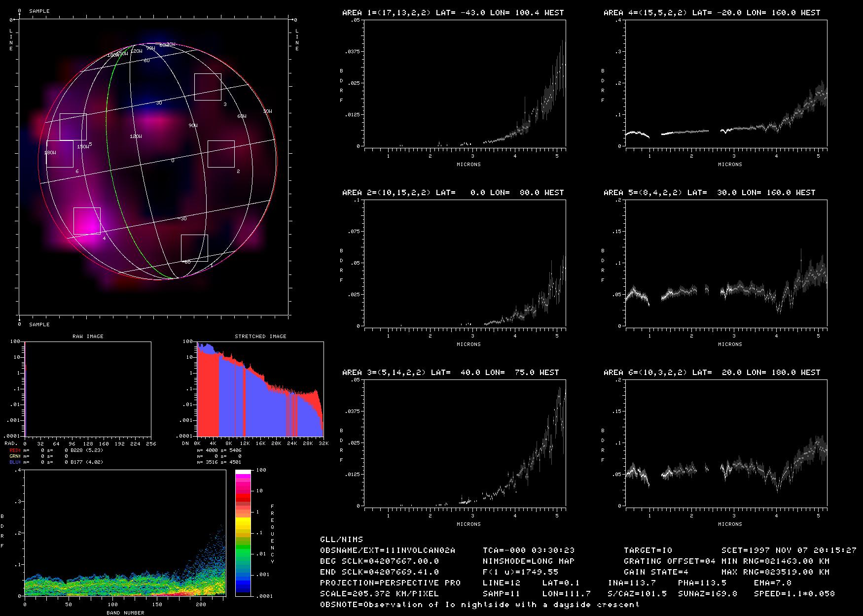The width and height of the screenshot is (863, 616).
Task: Click the 'GLL/NIMS' label
Action: [x=341, y=540]
